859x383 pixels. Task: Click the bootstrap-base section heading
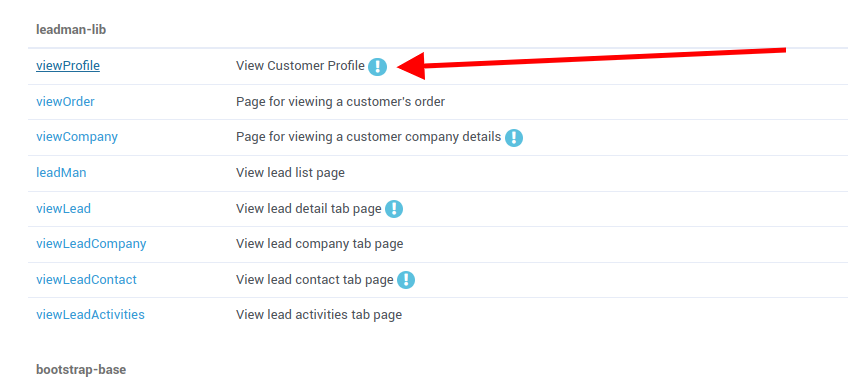point(81,370)
